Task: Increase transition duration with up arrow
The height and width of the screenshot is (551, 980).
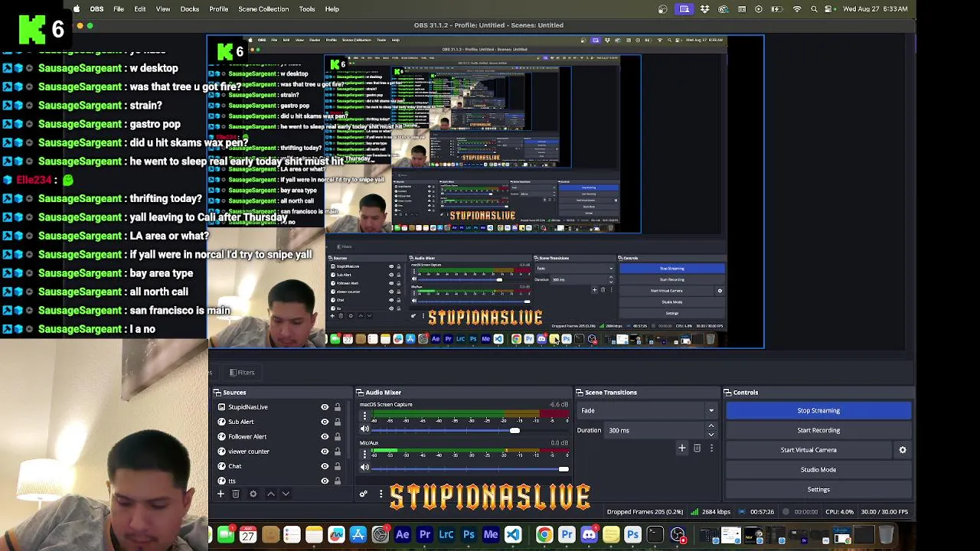Action: [x=711, y=426]
